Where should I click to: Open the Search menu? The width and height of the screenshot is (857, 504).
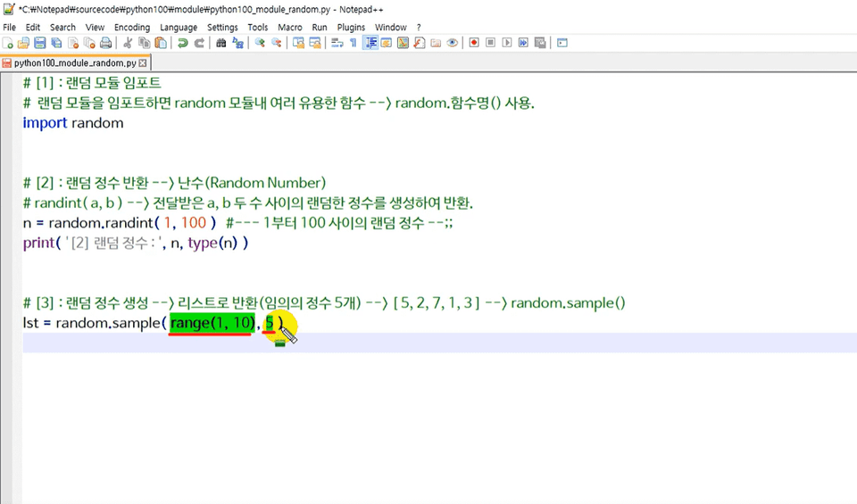(62, 28)
